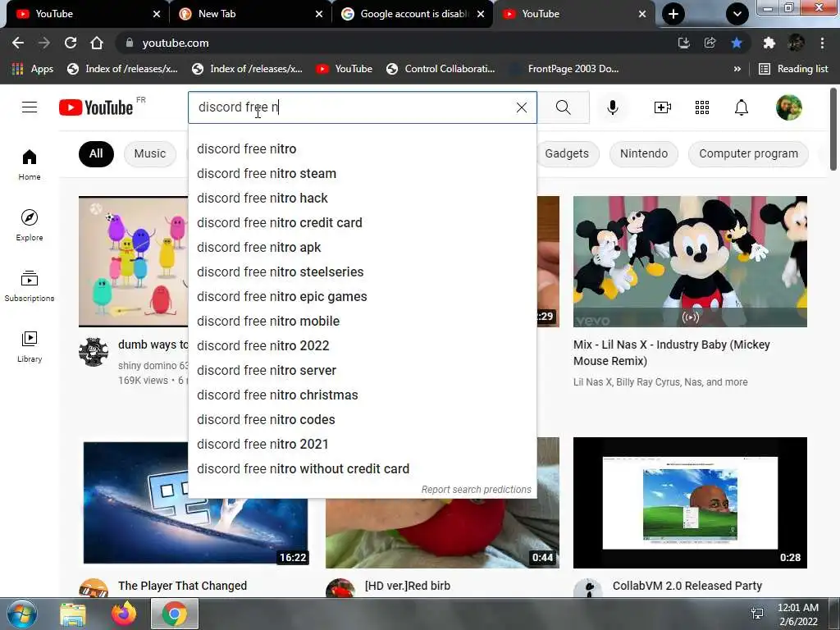Viewport: 840px width, 630px height.
Task: Choose suggestion discord free nitro steelseries
Action: 363,272
